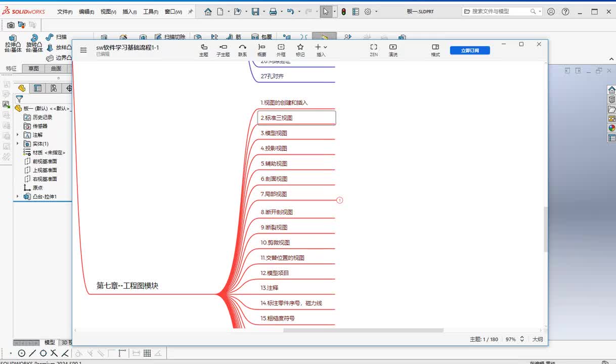Viewport: 616px width, 364px height.
Task: Open the PropertyManager tab icon
Action: [37, 88]
